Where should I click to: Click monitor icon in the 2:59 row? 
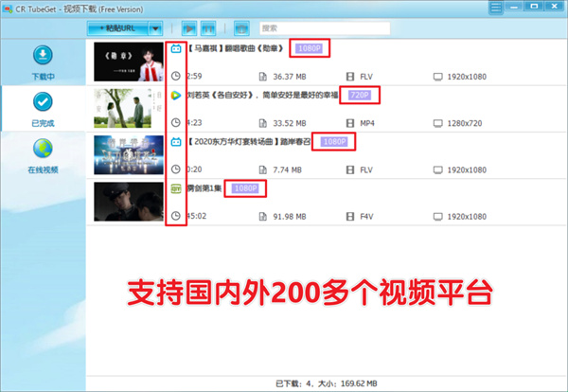[x=438, y=77]
